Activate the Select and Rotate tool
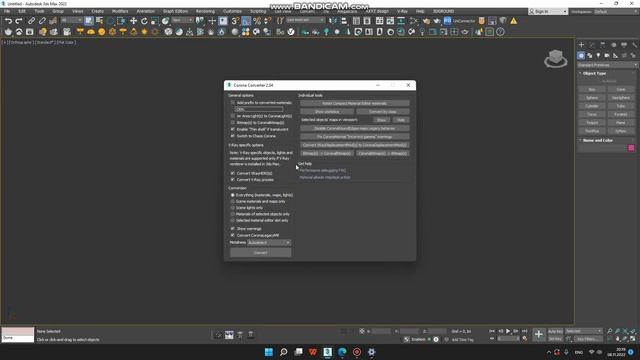The height and width of the screenshot is (360, 640). point(144,21)
